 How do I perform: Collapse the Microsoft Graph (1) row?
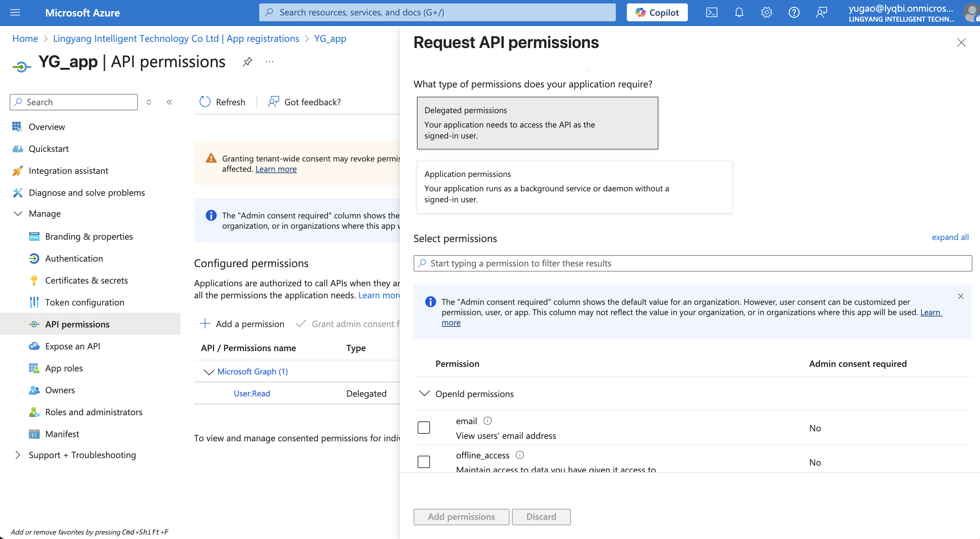coord(208,372)
